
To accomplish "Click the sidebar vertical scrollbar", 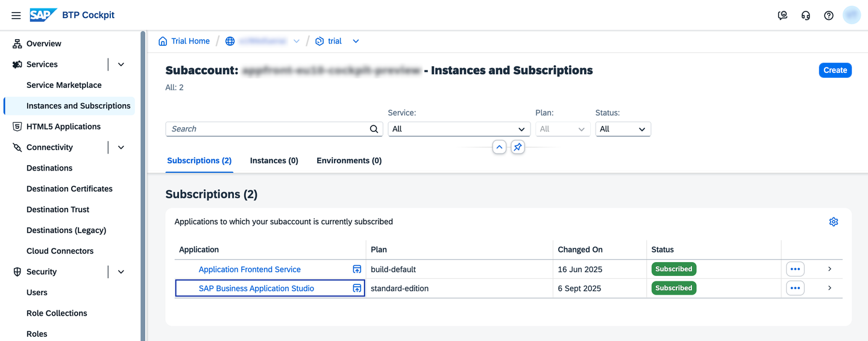I will click(143, 186).
